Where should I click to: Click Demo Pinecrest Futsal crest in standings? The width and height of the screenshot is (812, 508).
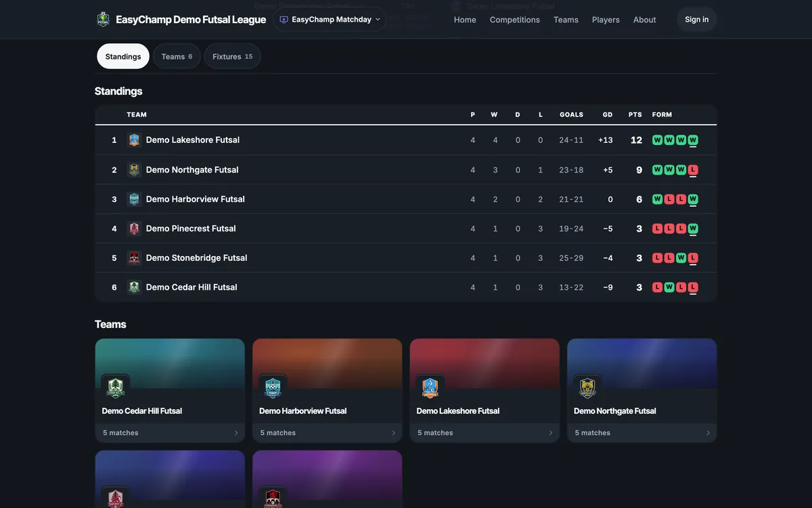tap(134, 228)
